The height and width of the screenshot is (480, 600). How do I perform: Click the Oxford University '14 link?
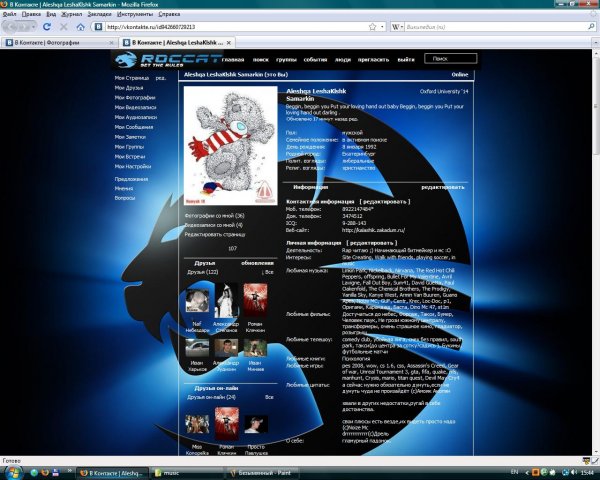(444, 91)
